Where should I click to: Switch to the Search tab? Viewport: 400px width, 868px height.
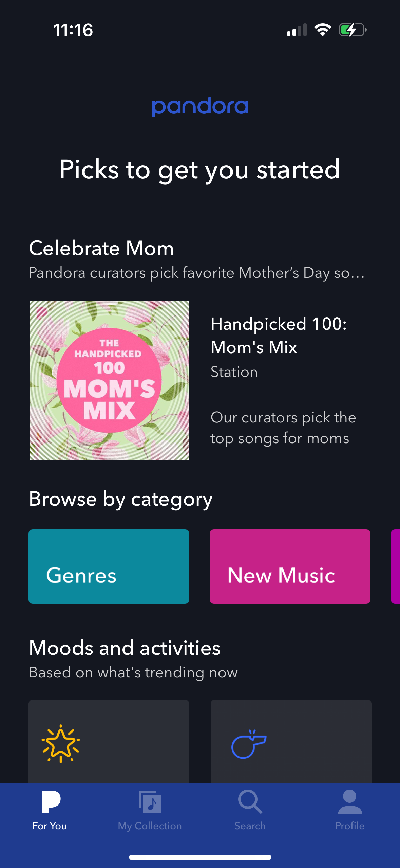pyautogui.click(x=249, y=812)
